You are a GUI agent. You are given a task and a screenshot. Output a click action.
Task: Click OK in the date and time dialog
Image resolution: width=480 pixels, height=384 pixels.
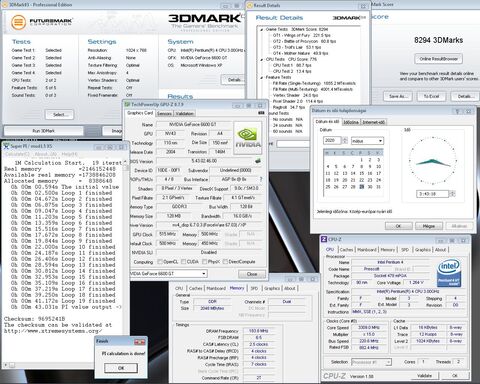point(398,226)
